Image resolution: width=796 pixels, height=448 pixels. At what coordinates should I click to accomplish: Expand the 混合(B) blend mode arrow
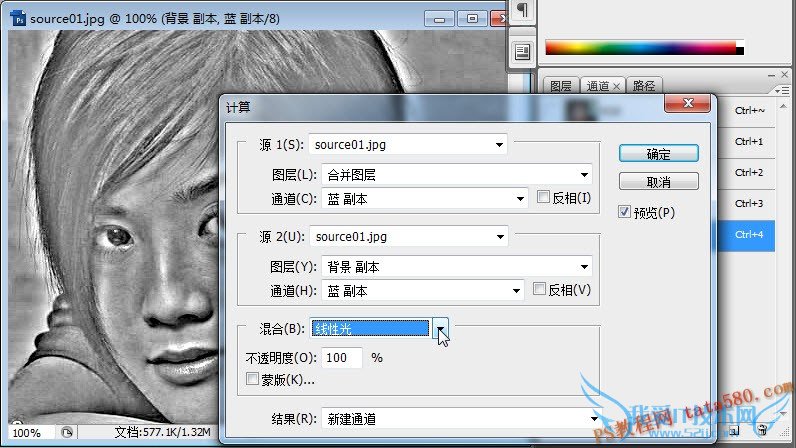click(x=440, y=329)
